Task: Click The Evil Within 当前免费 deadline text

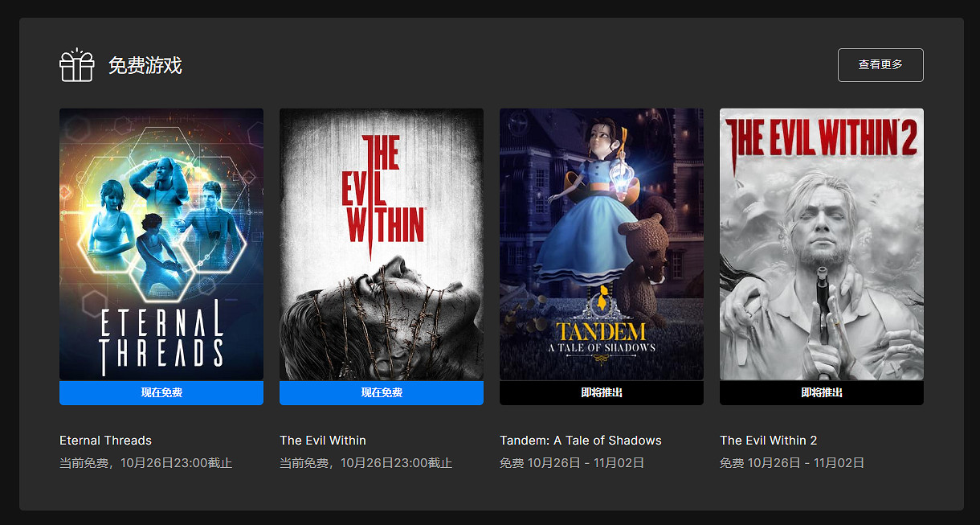Action: (x=365, y=463)
